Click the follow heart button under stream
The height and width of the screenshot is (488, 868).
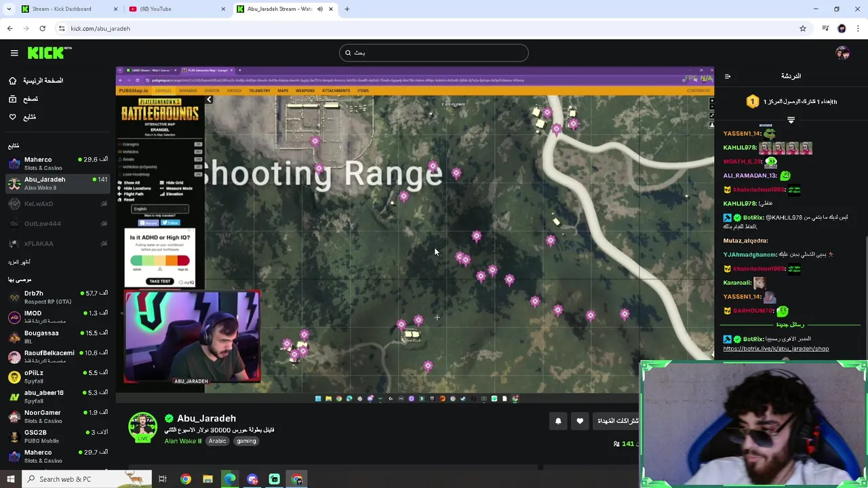click(580, 421)
